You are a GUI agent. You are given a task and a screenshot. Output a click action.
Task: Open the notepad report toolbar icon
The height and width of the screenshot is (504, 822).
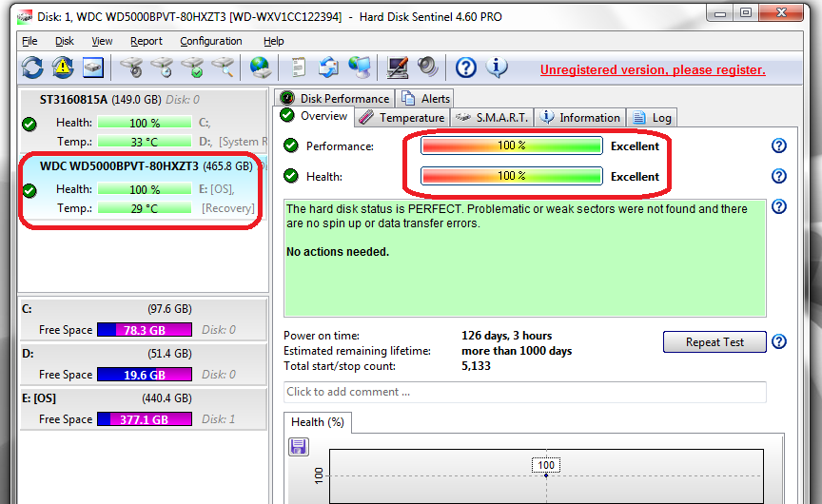299,68
